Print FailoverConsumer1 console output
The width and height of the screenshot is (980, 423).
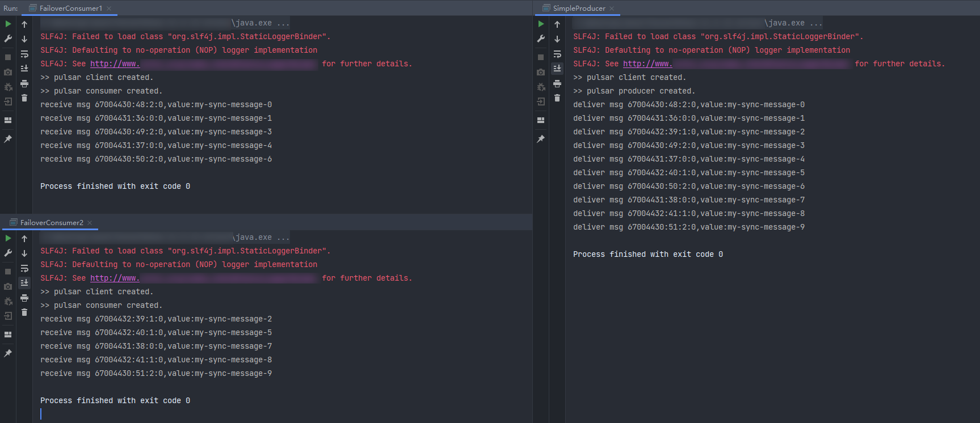[x=24, y=83]
